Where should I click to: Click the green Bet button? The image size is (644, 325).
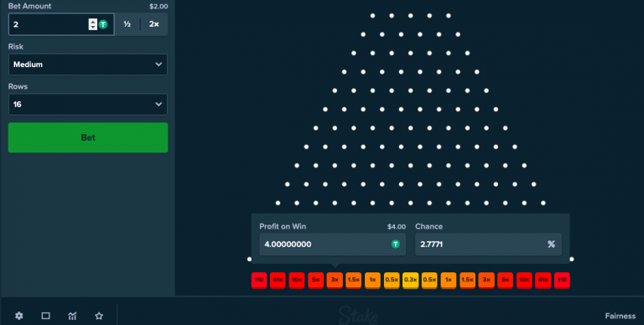pyautogui.click(x=88, y=137)
